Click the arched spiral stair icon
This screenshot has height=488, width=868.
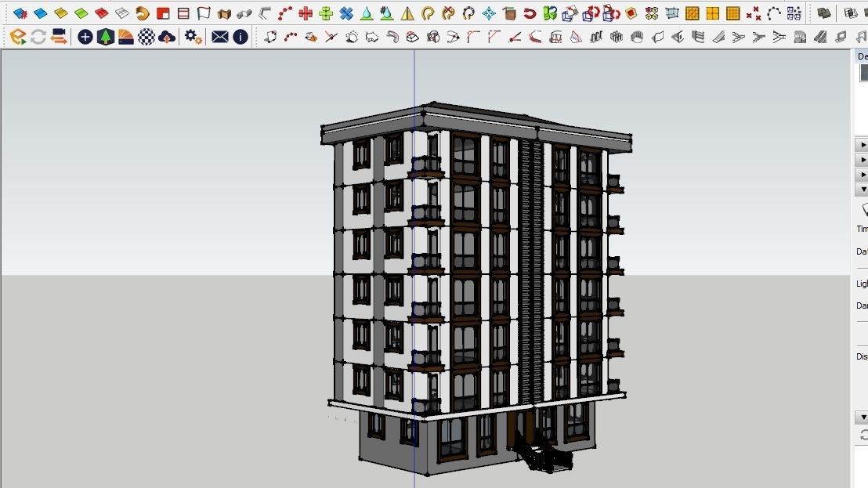[x=800, y=37]
